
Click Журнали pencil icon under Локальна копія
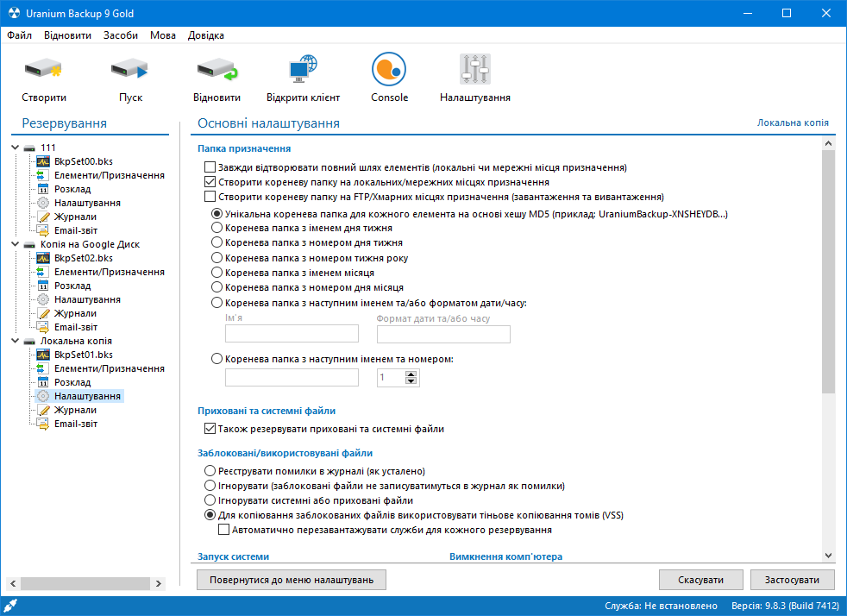(x=43, y=410)
